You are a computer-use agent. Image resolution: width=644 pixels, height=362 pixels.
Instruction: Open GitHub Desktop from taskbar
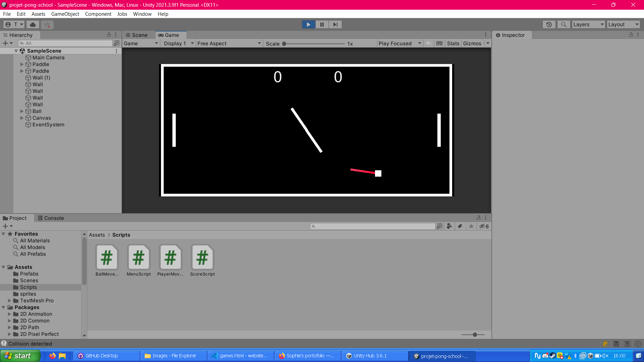click(101, 356)
